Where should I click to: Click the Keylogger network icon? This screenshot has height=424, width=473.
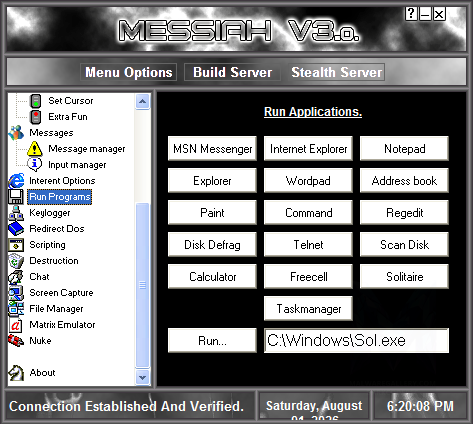click(x=16, y=213)
